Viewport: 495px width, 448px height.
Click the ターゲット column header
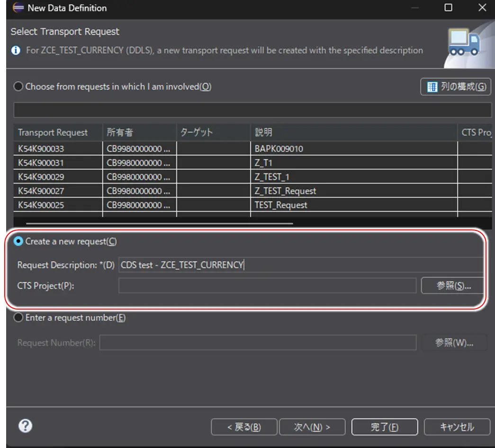tap(214, 132)
